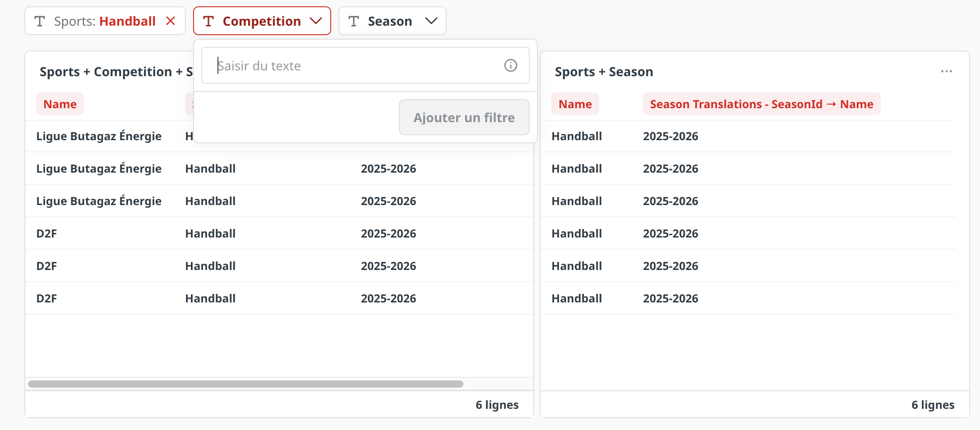Click the 'Ajouter un filtre' button
Viewport: 980px width, 430px height.
click(x=464, y=118)
